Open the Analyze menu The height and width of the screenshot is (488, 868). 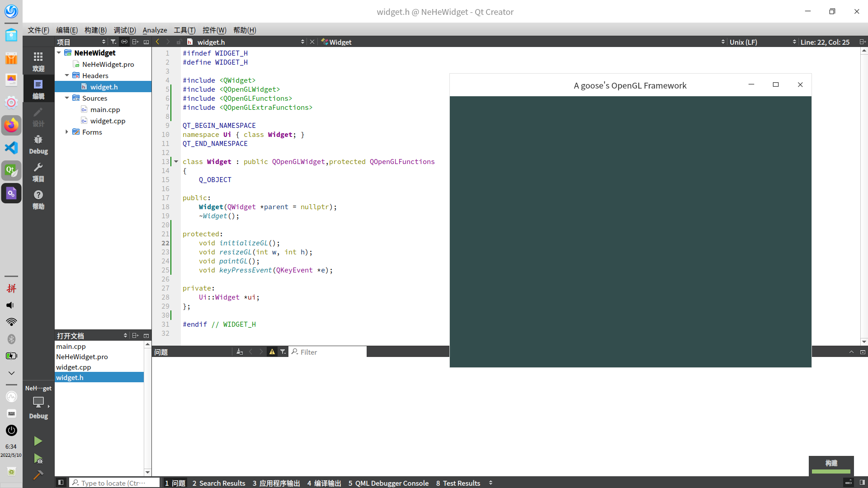point(155,30)
